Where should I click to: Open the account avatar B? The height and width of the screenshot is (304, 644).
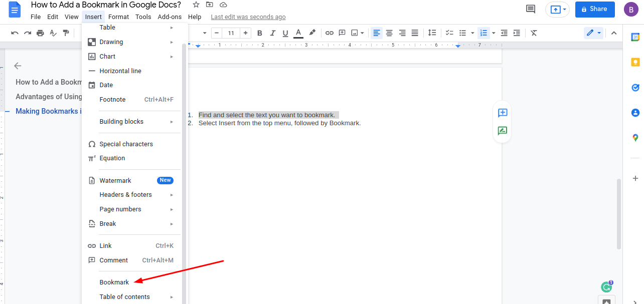click(631, 10)
